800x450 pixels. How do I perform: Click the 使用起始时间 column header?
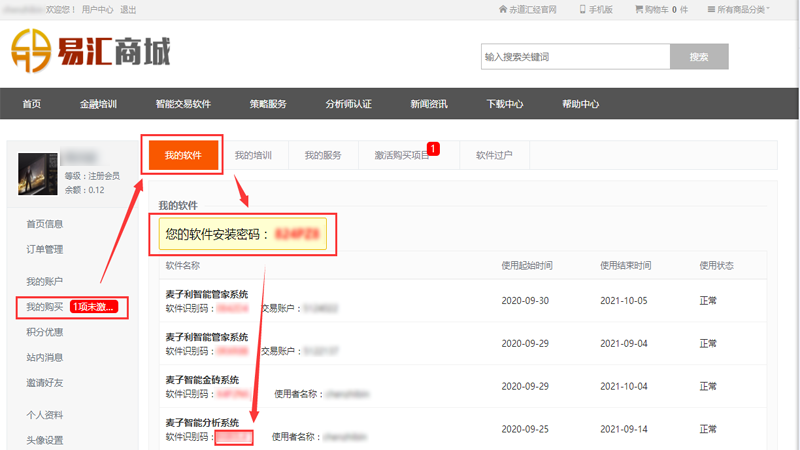point(527,265)
